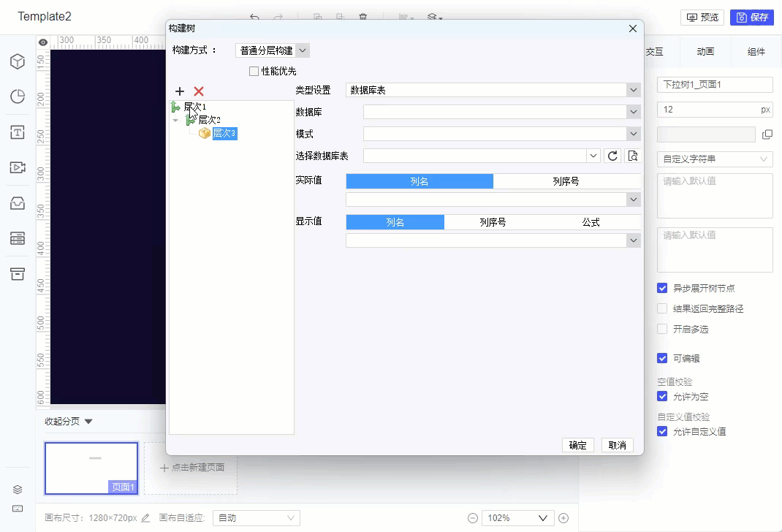782x532 pixels.
Task: Refresh the database table list
Action: [x=612, y=156]
